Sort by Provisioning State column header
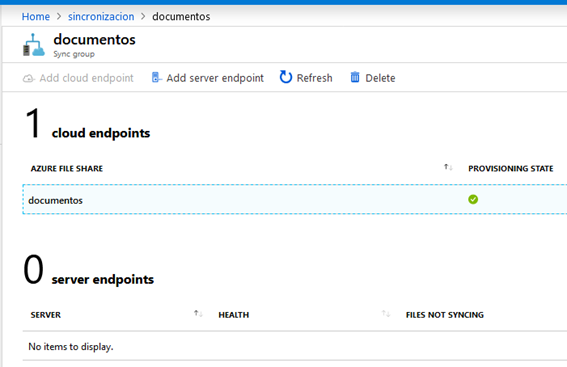Viewport: 567px width, 367px height. 511,168
